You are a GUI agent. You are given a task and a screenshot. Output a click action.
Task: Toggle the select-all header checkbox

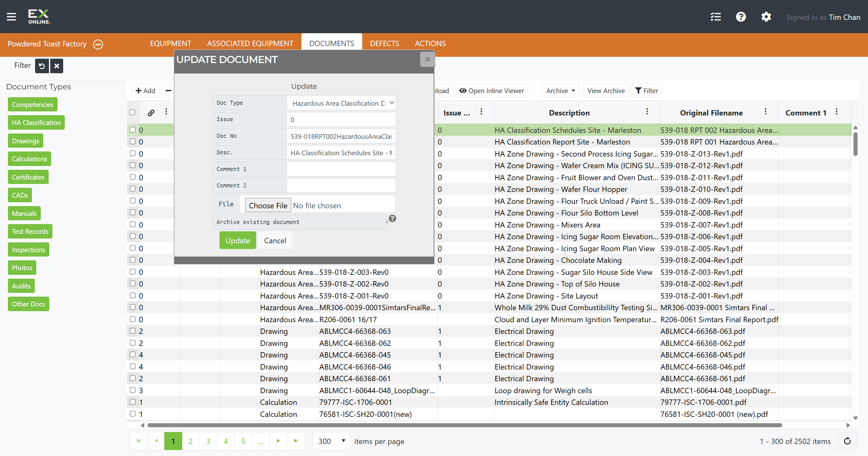[132, 112]
